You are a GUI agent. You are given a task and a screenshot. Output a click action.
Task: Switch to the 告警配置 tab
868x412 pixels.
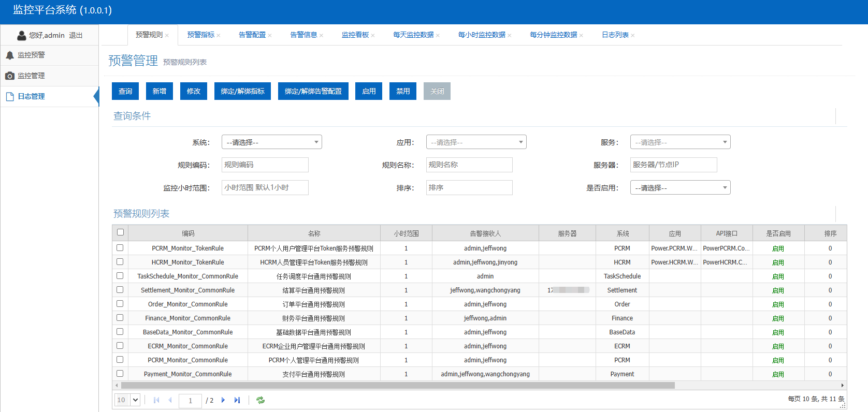point(252,35)
